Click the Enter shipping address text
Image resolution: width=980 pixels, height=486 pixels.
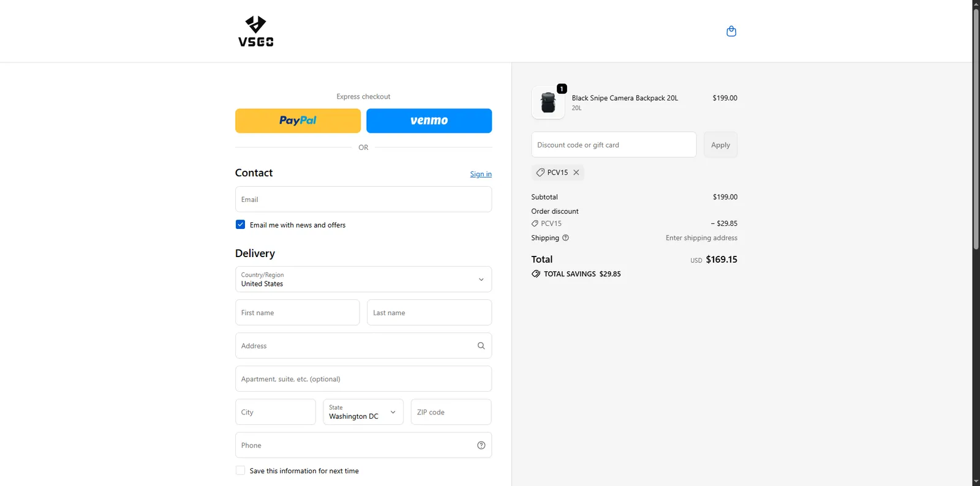(x=701, y=238)
